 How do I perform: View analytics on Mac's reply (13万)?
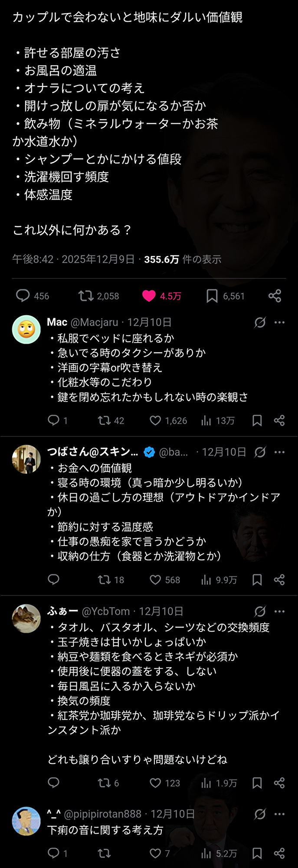coord(206,421)
